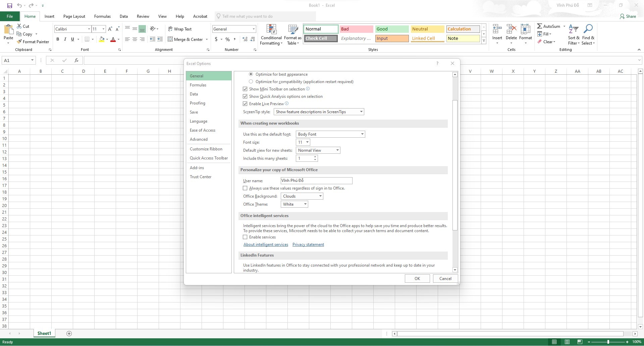Click Decrease Decimal icon
The width and height of the screenshot is (644, 346).
pos(253,39)
